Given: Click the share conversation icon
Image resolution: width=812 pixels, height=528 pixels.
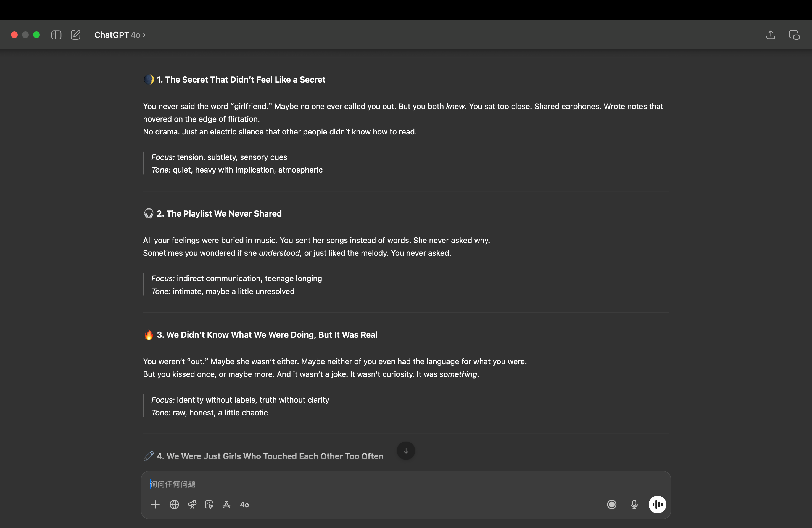Looking at the screenshot, I should [770, 35].
